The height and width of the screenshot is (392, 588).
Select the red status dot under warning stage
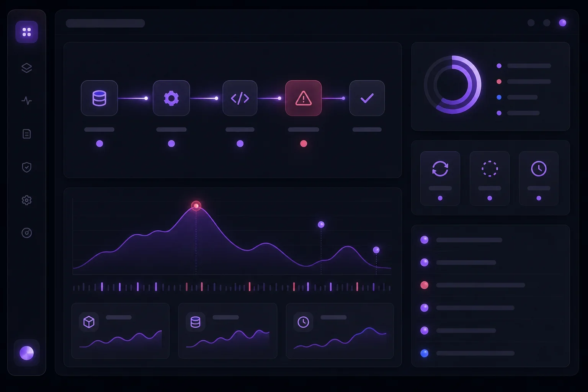pos(304,144)
